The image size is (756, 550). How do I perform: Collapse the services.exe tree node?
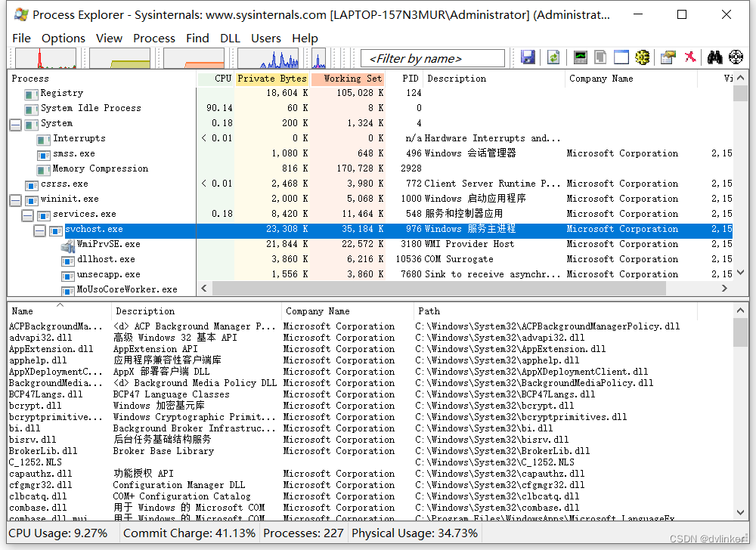click(x=27, y=215)
